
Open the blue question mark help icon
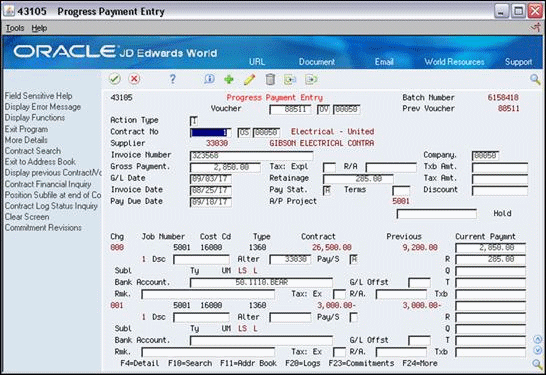pos(172,79)
